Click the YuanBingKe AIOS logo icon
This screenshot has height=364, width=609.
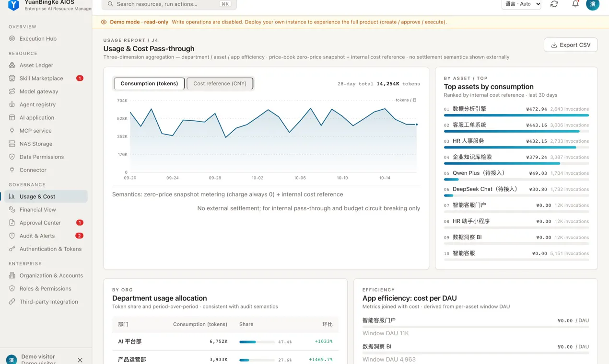14,5
